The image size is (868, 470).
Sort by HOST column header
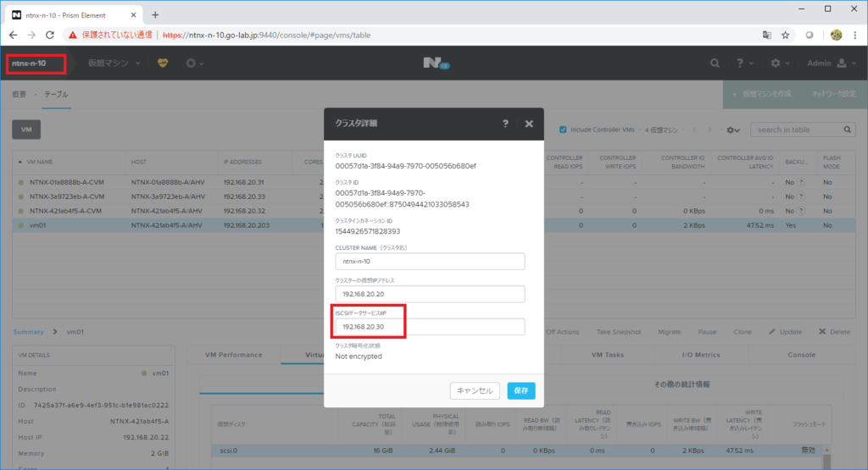tap(138, 162)
